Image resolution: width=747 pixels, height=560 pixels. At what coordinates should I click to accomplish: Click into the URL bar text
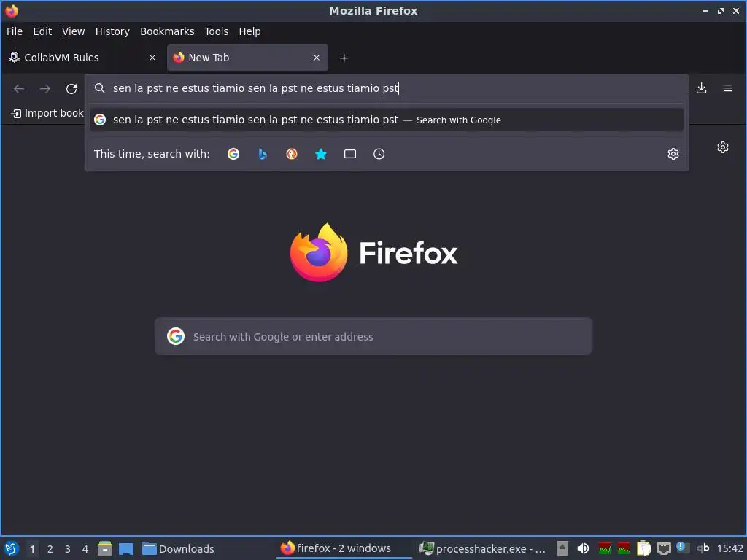[255, 88]
